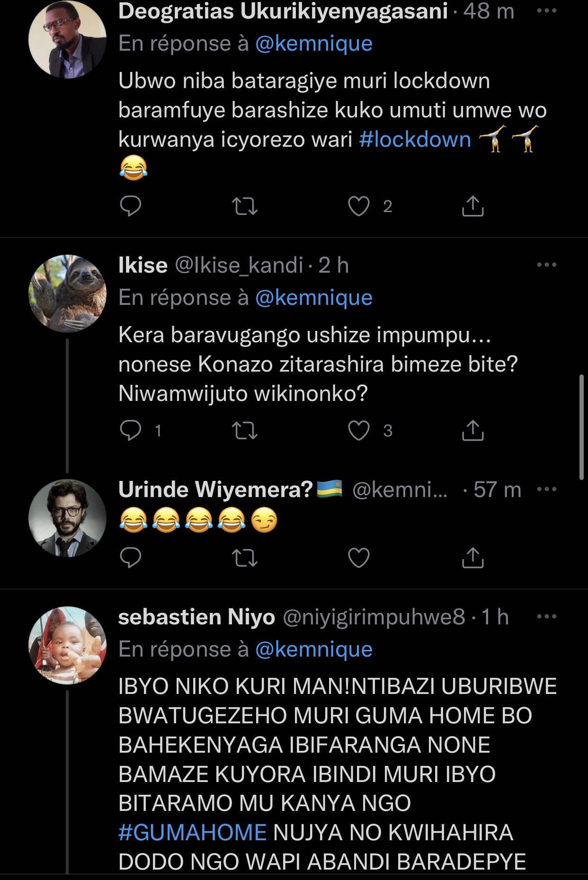588x880 pixels.
Task: Open the #GUMAHOME hashtag
Action: click(193, 832)
